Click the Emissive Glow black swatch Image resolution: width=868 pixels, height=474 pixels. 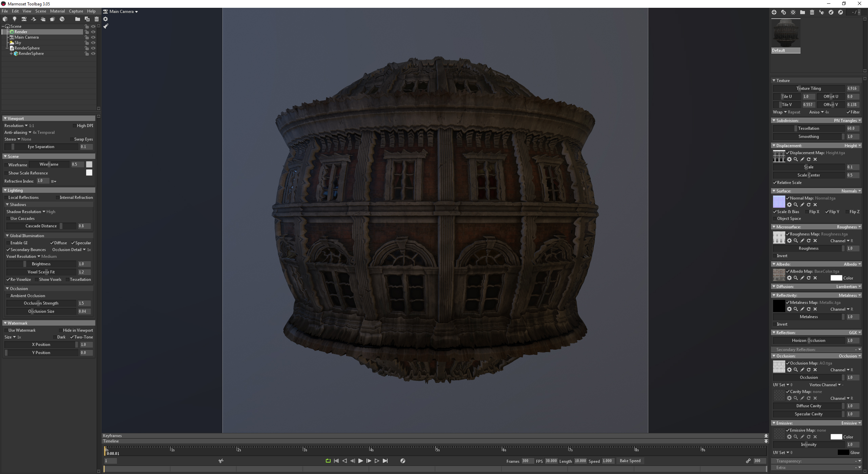pyautogui.click(x=843, y=453)
